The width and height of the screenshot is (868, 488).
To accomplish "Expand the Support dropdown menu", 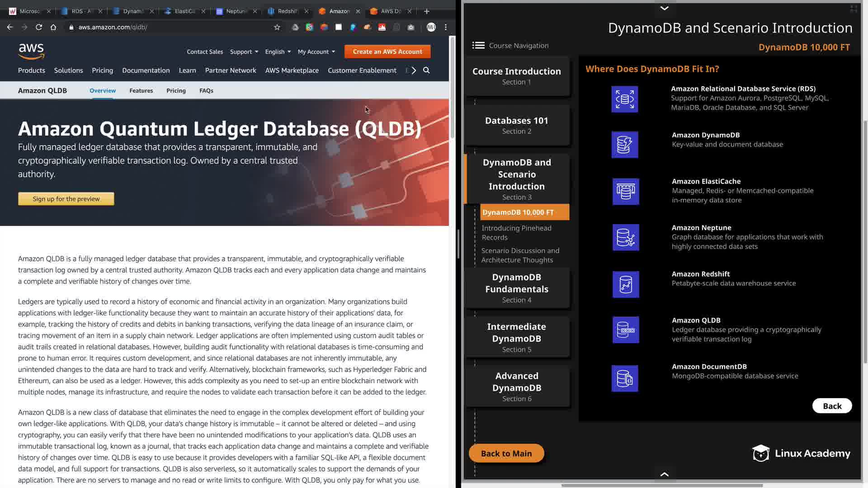I will [x=244, y=52].
